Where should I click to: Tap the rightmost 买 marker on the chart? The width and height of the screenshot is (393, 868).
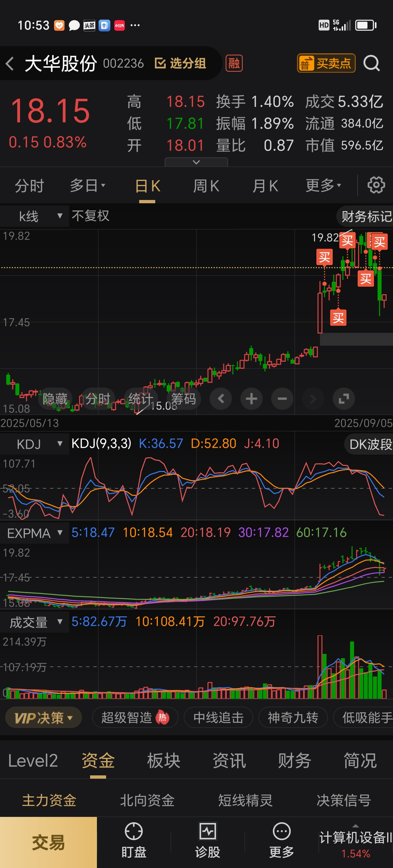click(380, 242)
